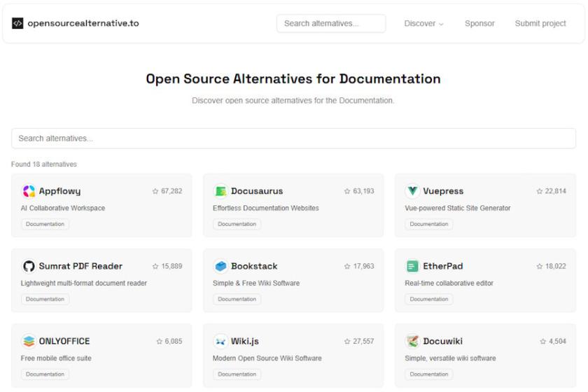Click the Bookstack logo icon
This screenshot has height=392, width=588.
click(220, 266)
